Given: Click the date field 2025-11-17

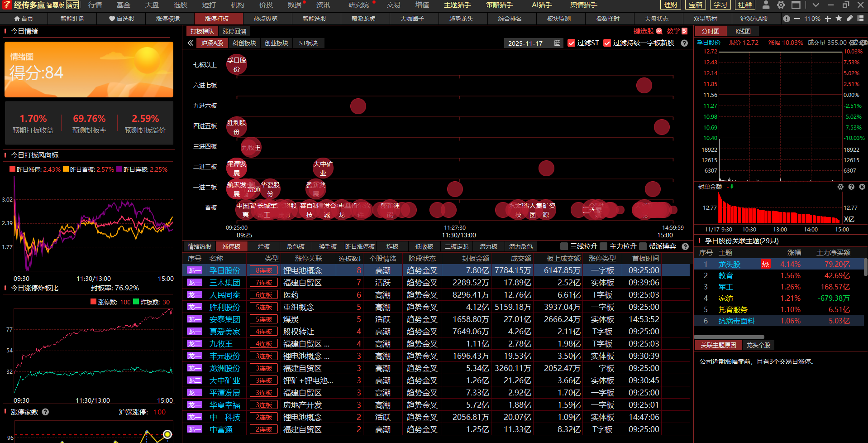Looking at the screenshot, I should pos(525,43).
